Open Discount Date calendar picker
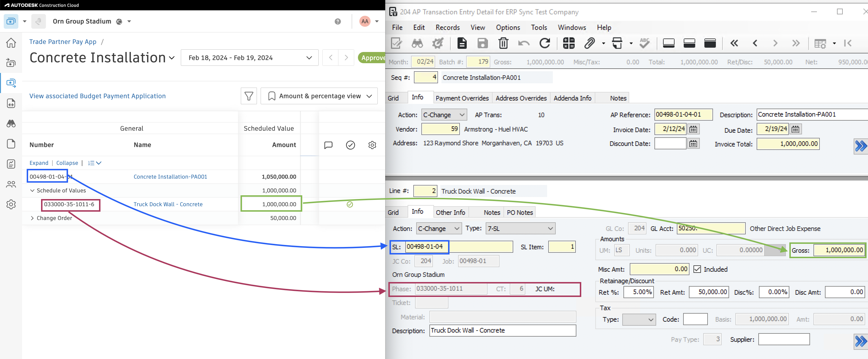This screenshot has height=359, width=868. coord(693,144)
